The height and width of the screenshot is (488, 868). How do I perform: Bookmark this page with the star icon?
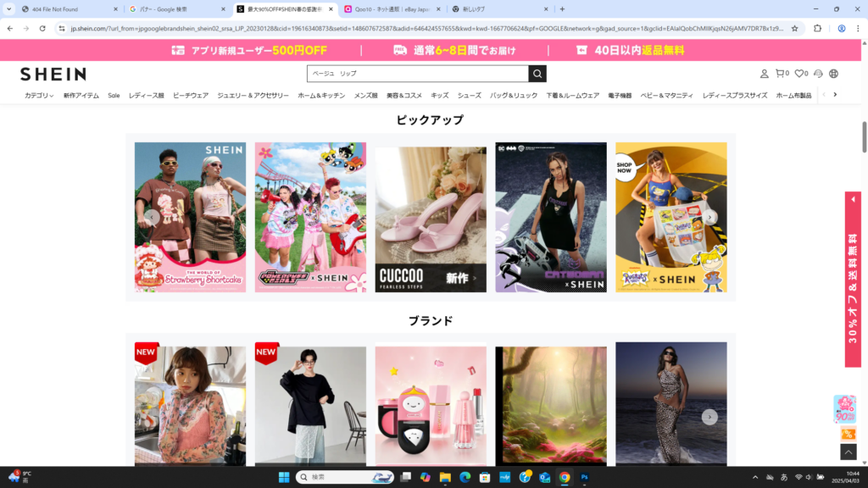coord(794,28)
